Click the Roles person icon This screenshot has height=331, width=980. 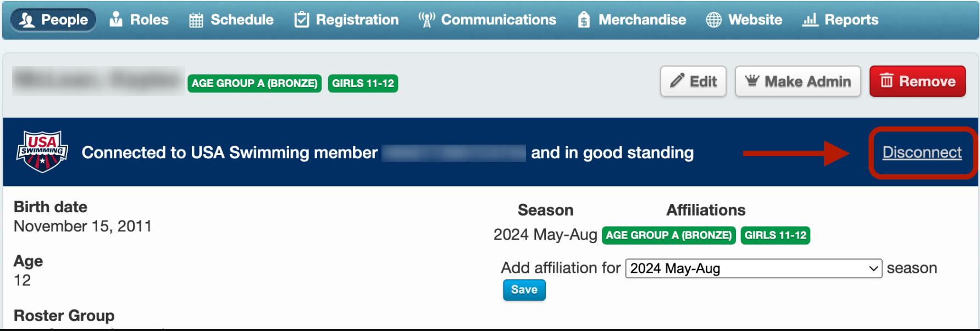pyautogui.click(x=116, y=19)
